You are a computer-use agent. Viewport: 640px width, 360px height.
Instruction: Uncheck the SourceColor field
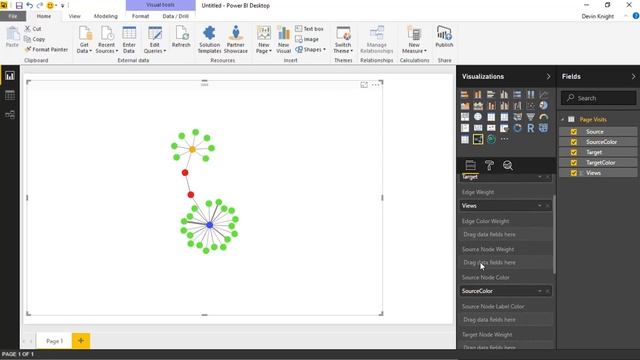[574, 142]
